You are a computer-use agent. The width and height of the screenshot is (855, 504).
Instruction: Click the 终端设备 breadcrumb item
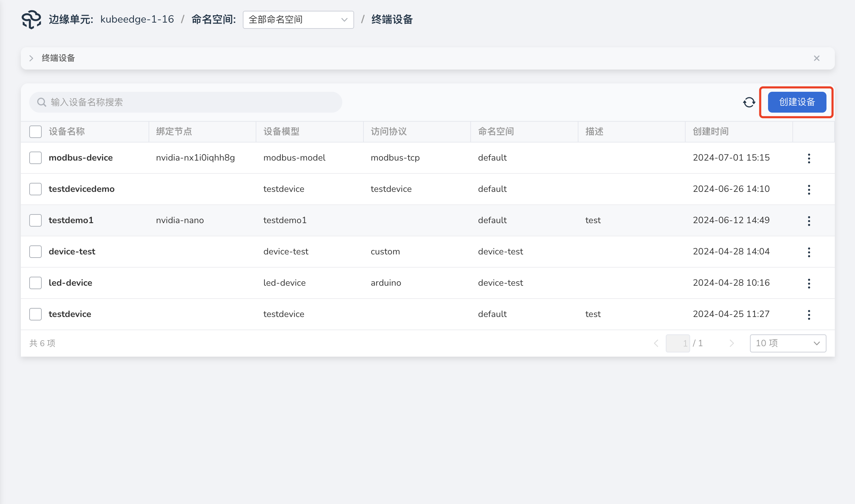click(392, 19)
